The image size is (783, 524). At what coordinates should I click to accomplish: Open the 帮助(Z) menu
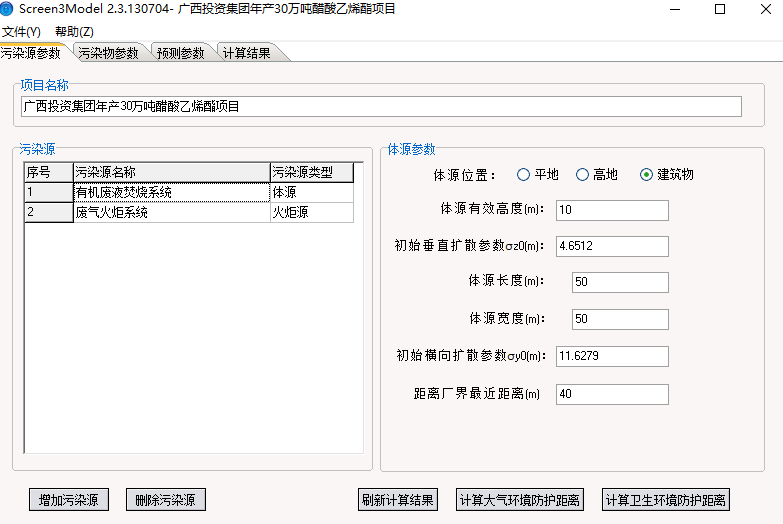point(74,31)
